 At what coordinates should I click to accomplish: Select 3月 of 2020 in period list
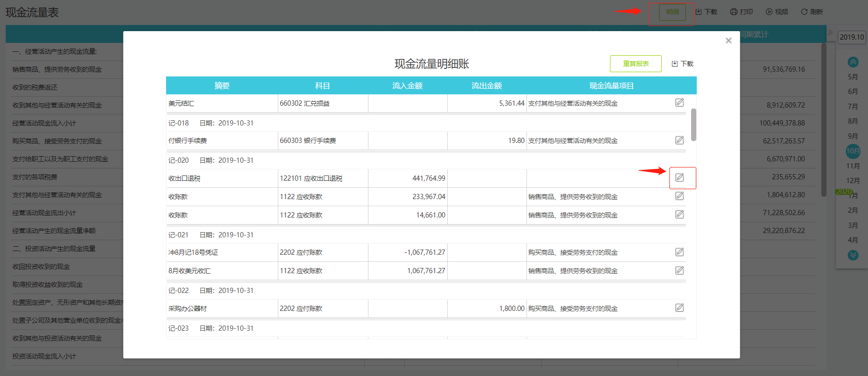point(853,226)
